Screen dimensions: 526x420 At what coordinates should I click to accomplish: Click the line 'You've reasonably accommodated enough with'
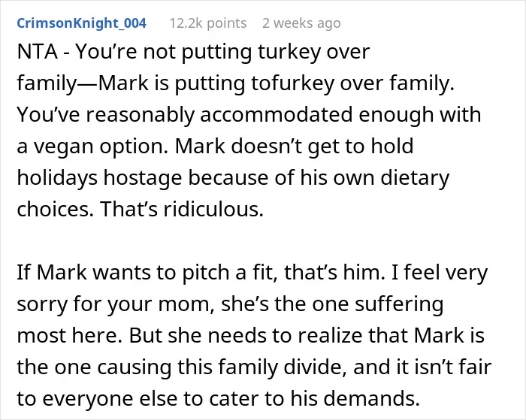pyautogui.click(x=249, y=114)
